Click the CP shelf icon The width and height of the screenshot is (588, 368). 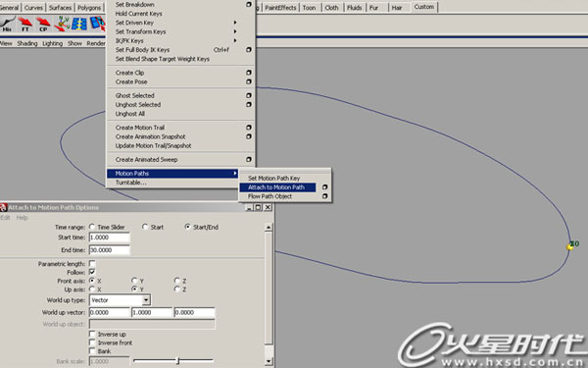[43, 24]
